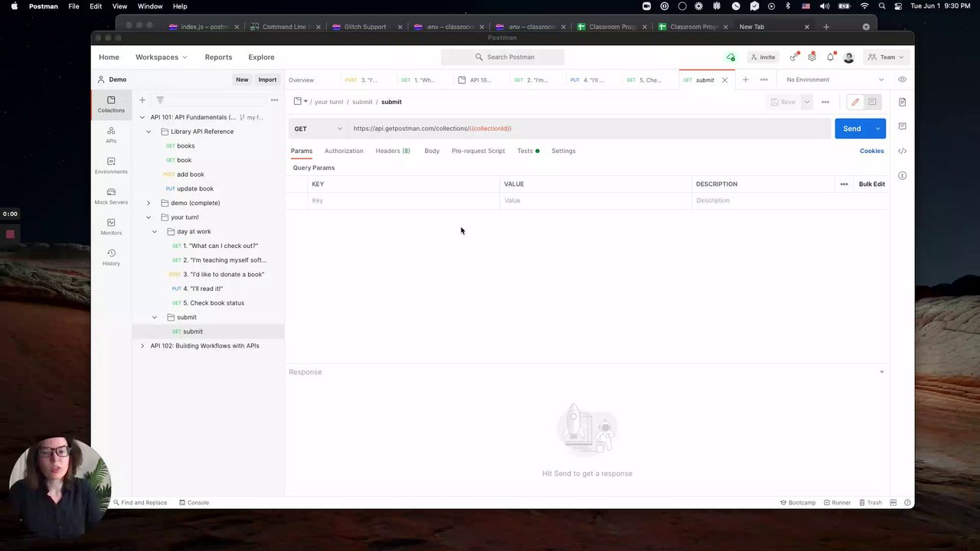The height and width of the screenshot is (551, 980).
Task: Switch to the Tests tab
Action: (528, 151)
